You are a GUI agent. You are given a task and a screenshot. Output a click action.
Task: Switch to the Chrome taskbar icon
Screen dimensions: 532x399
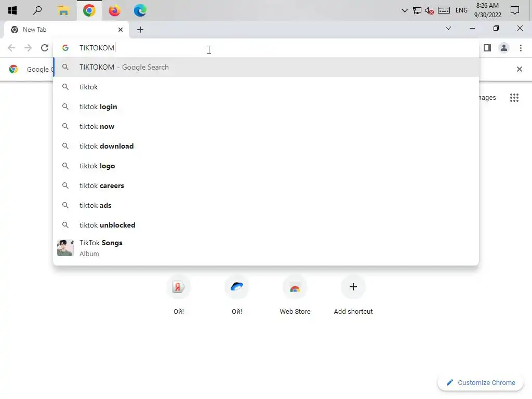[89, 10]
